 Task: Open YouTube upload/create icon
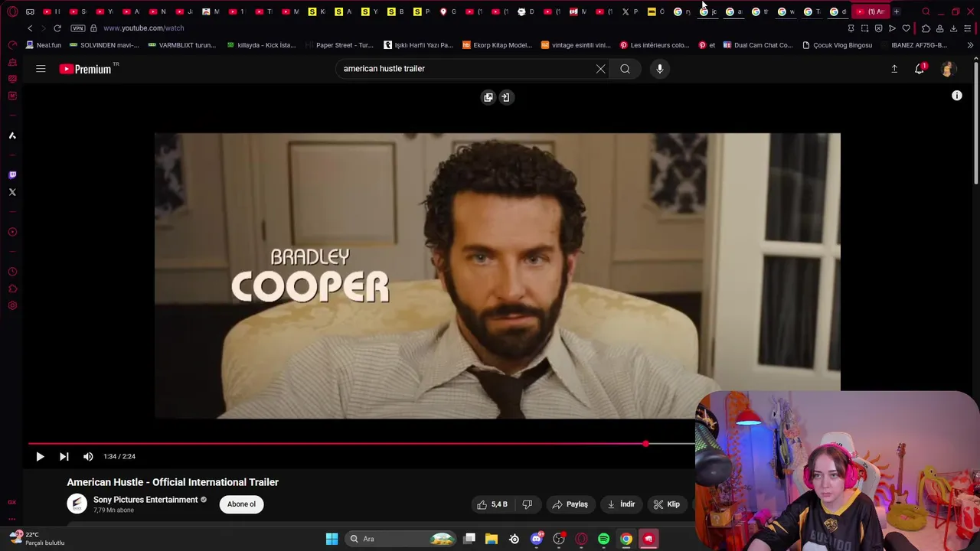(894, 69)
